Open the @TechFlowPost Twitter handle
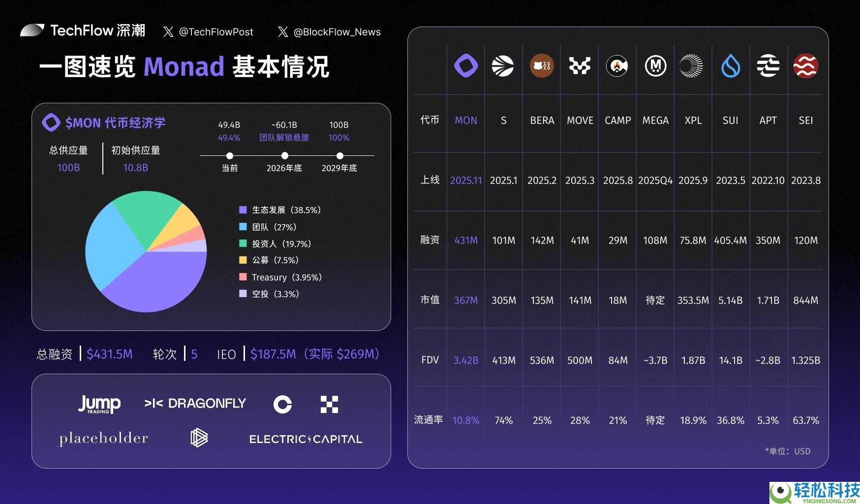Image resolution: width=860 pixels, height=504 pixels. point(216,31)
